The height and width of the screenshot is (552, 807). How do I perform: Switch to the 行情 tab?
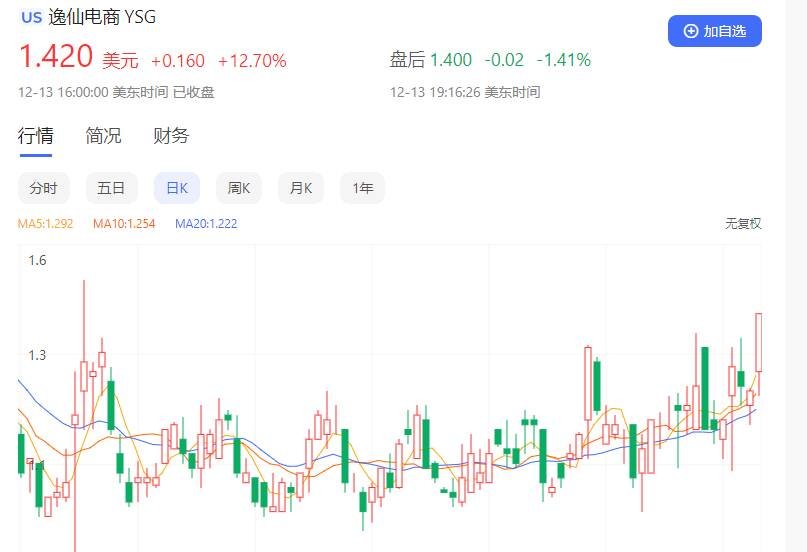(x=36, y=136)
